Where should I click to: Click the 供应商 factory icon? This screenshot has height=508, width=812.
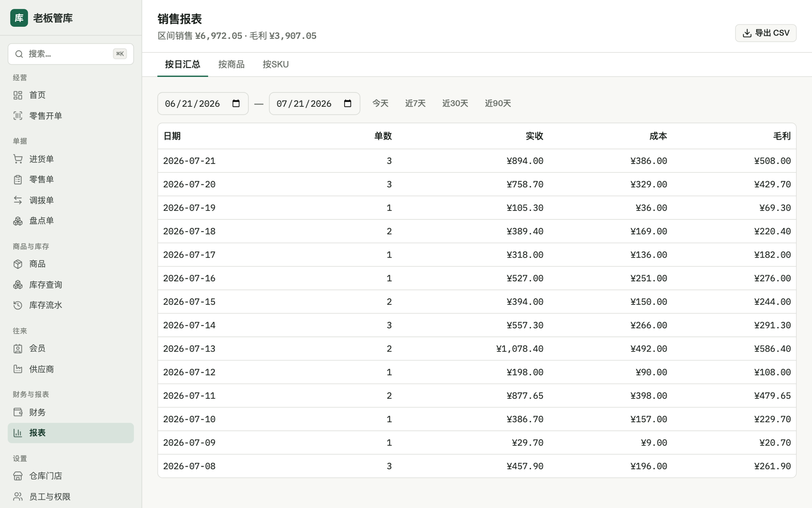pyautogui.click(x=18, y=369)
